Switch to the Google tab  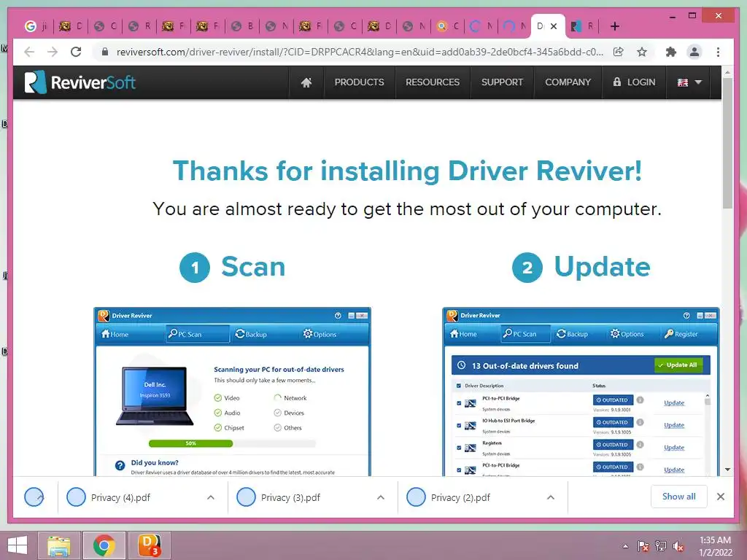(36, 26)
